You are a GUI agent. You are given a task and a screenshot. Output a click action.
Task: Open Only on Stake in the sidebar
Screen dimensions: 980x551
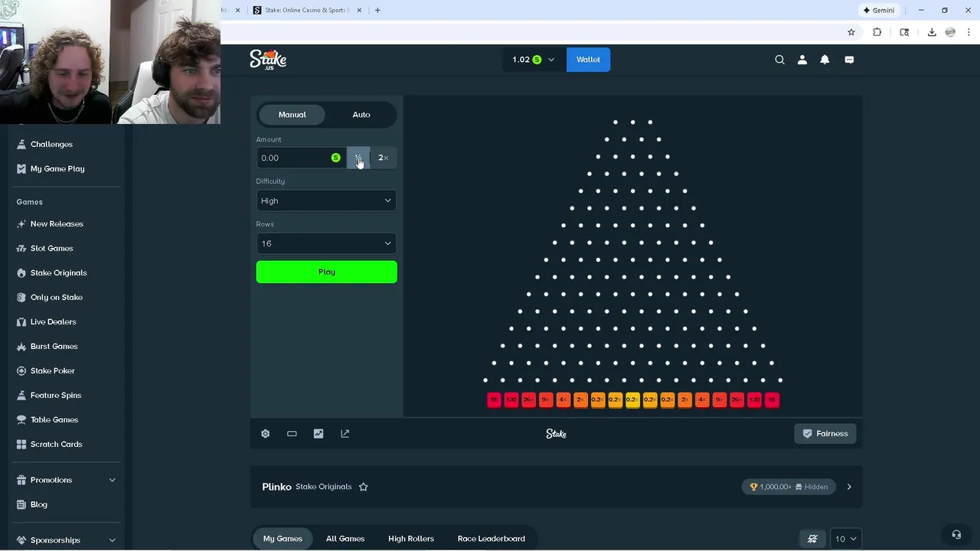coord(56,297)
